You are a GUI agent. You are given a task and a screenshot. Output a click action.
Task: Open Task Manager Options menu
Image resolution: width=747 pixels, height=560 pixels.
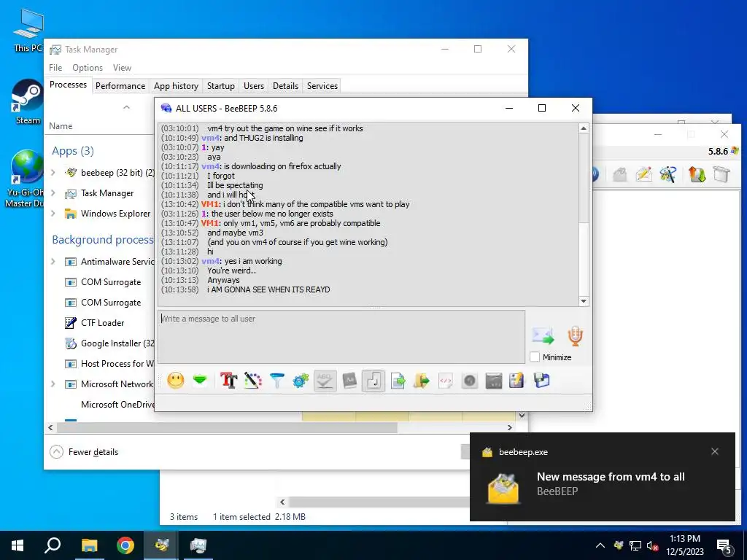(x=88, y=68)
